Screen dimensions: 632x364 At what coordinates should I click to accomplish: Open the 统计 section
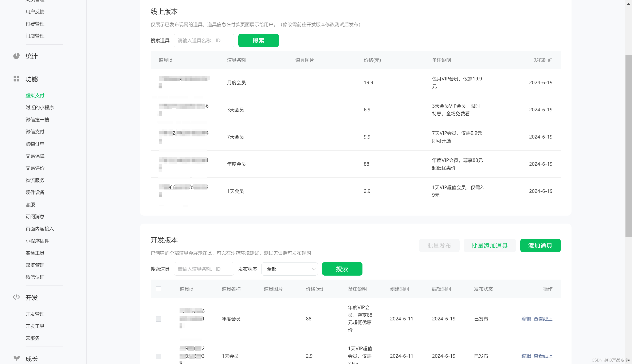pos(32,56)
